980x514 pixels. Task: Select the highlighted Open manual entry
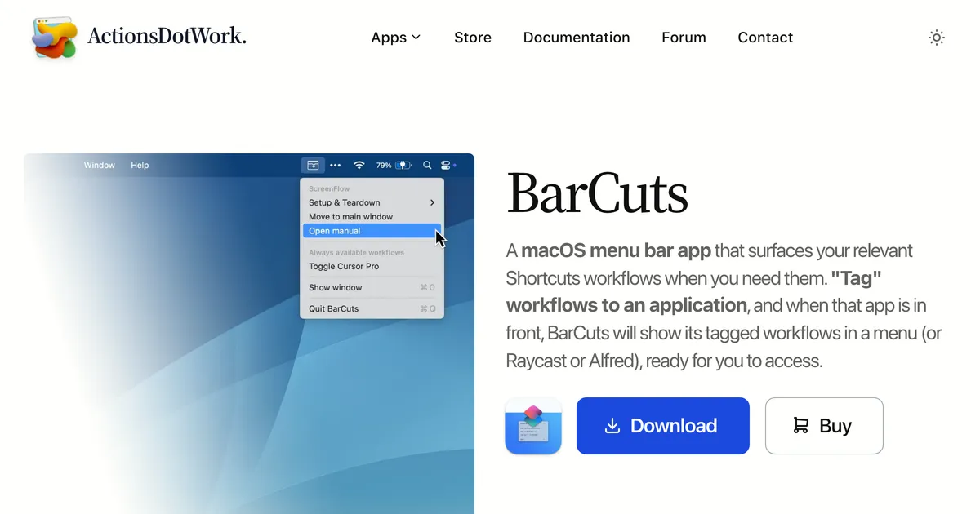point(372,231)
